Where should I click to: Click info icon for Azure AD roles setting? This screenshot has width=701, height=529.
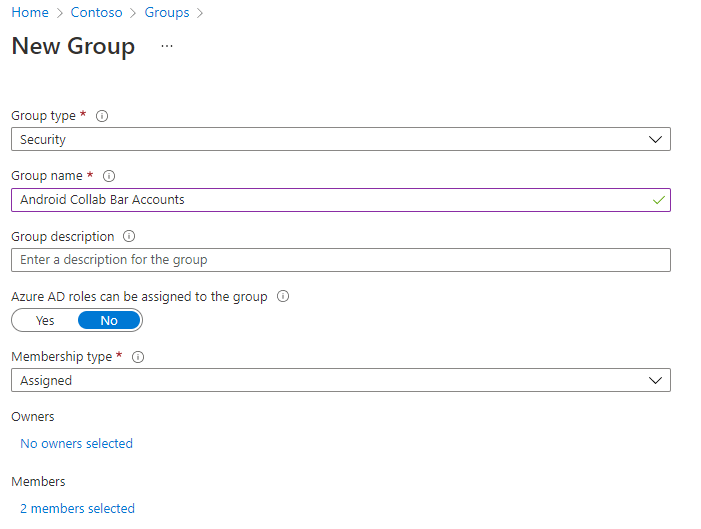[283, 296]
